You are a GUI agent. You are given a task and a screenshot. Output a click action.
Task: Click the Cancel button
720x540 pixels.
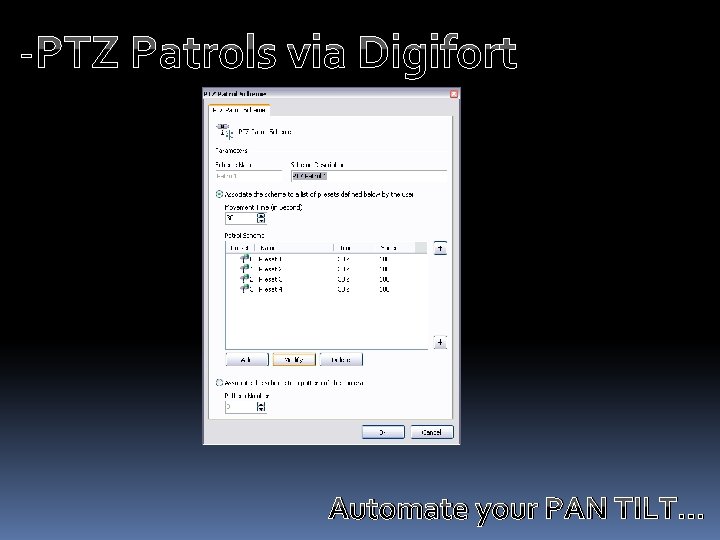[x=432, y=432]
